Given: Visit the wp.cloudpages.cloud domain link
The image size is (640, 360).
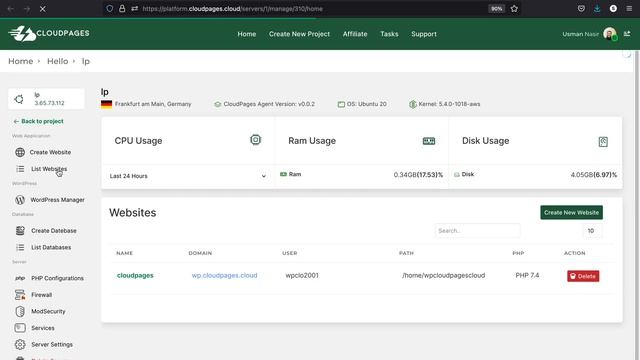Looking at the screenshot, I should [224, 276].
